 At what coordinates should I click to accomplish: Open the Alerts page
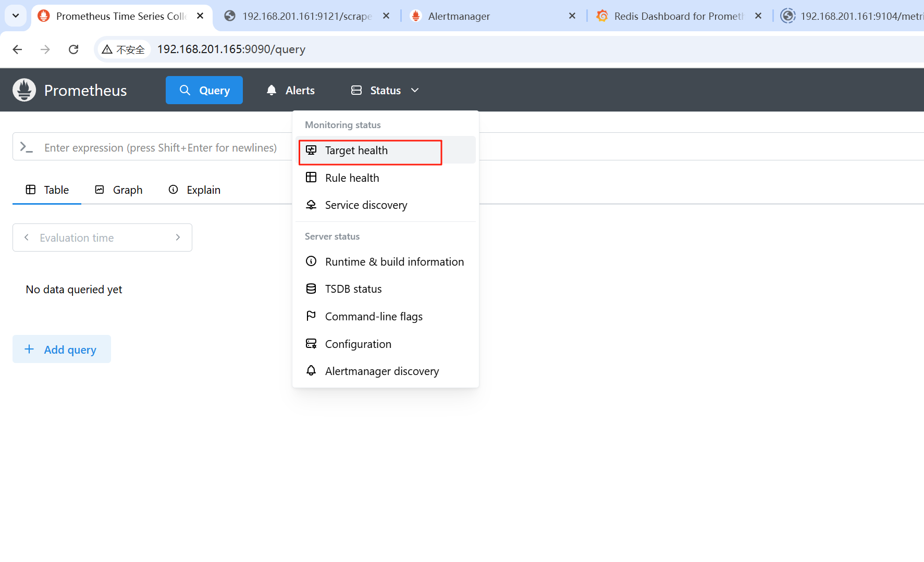click(290, 90)
